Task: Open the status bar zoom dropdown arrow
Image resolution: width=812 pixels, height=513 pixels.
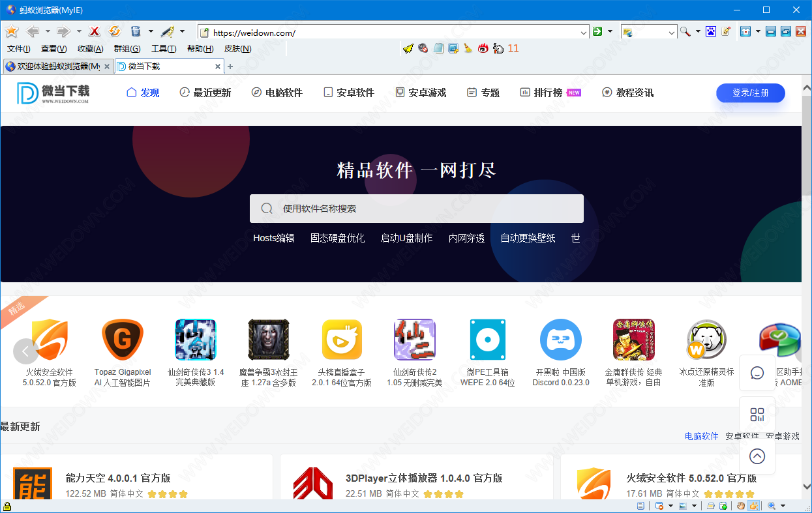Action: point(783,506)
